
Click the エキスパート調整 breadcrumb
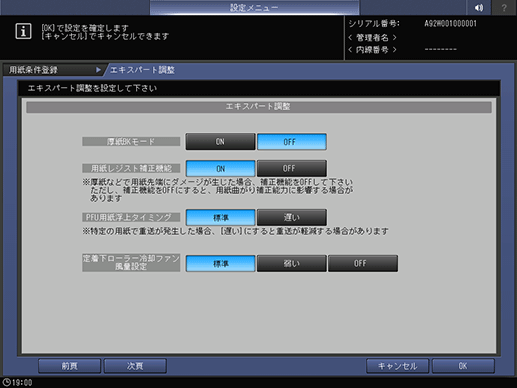pyautogui.click(x=142, y=70)
